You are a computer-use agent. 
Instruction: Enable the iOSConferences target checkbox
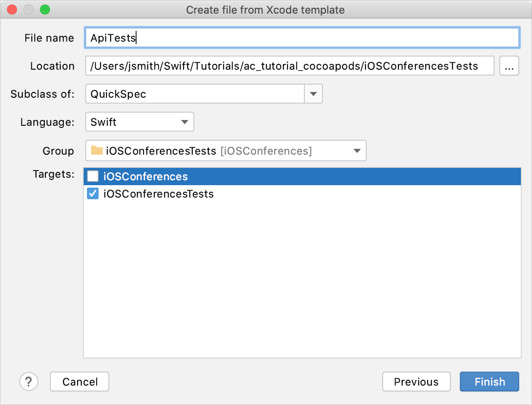[x=93, y=177]
